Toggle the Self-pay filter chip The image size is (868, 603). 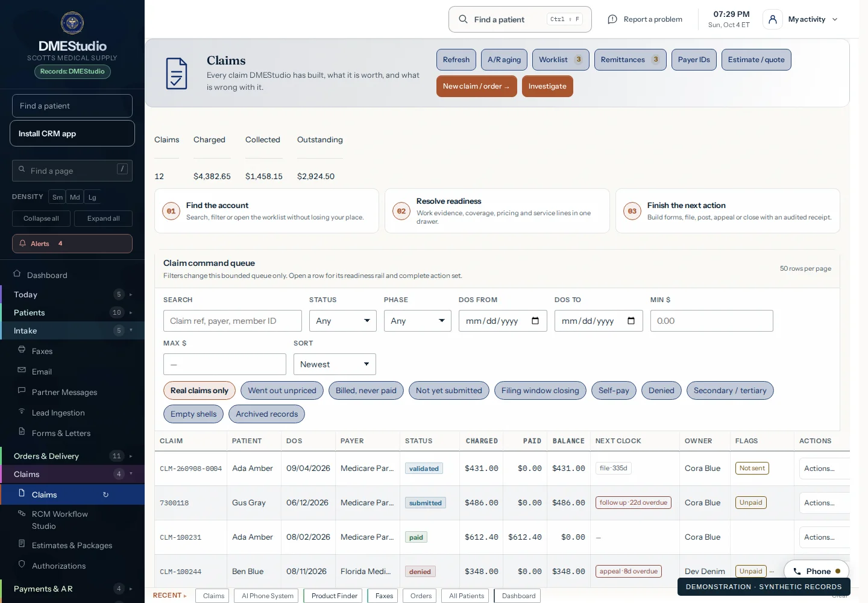(614, 391)
